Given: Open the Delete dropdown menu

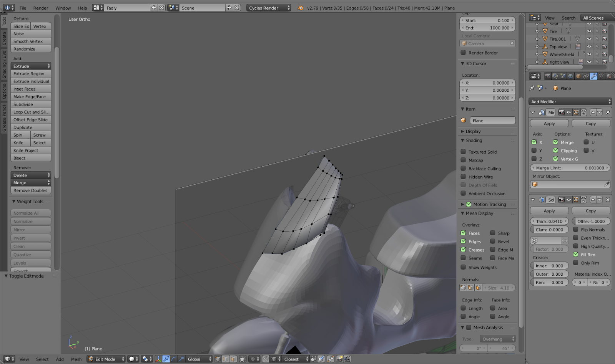Looking at the screenshot, I should [x=31, y=175].
